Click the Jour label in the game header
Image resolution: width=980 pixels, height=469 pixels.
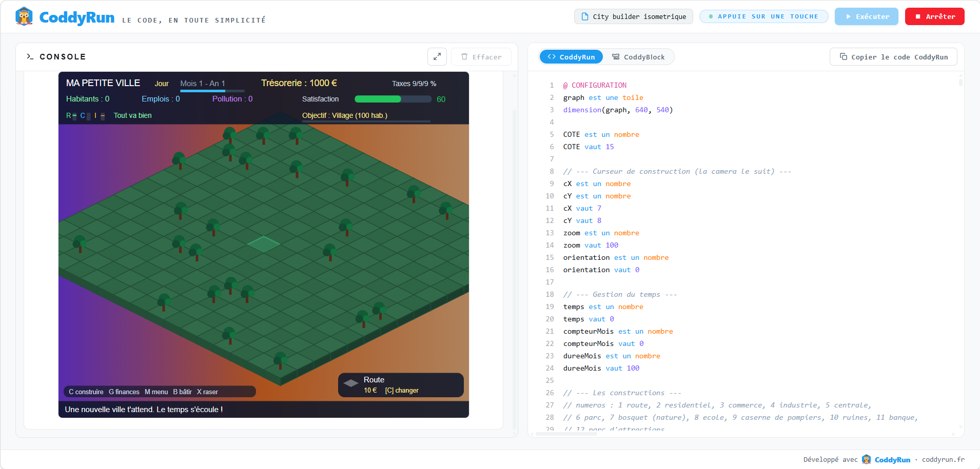click(162, 84)
